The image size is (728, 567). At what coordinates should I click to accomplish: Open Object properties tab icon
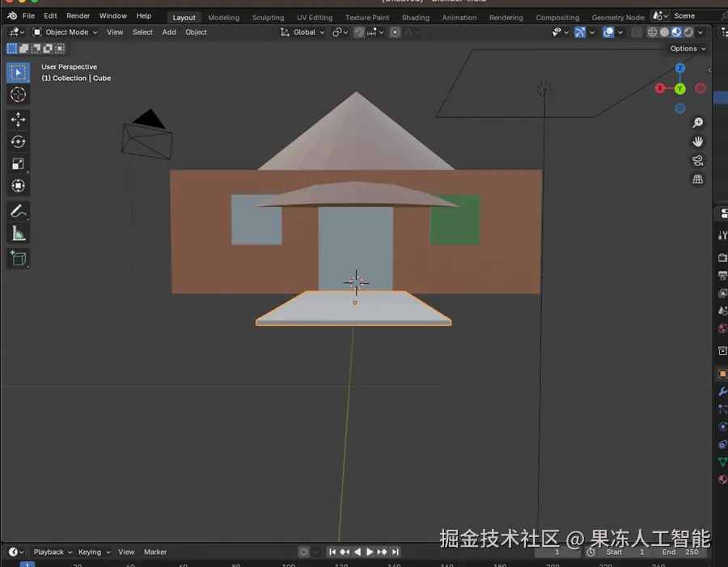click(x=722, y=374)
